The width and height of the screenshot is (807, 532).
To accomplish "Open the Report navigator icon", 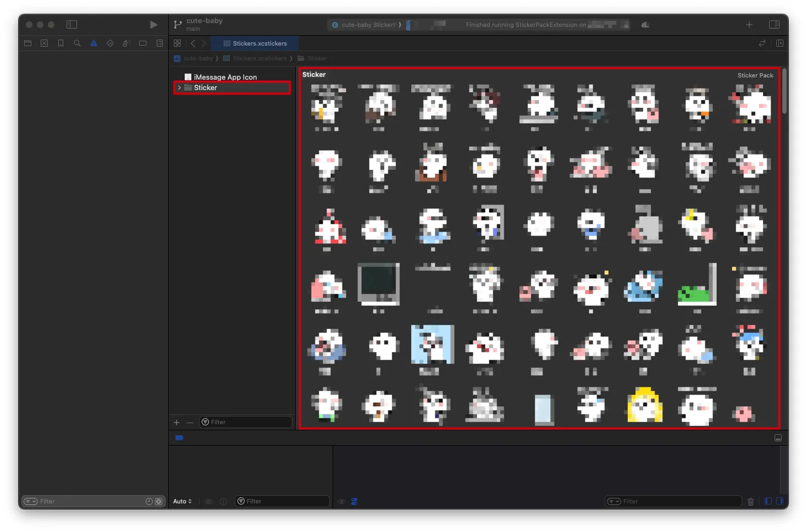I will [159, 43].
